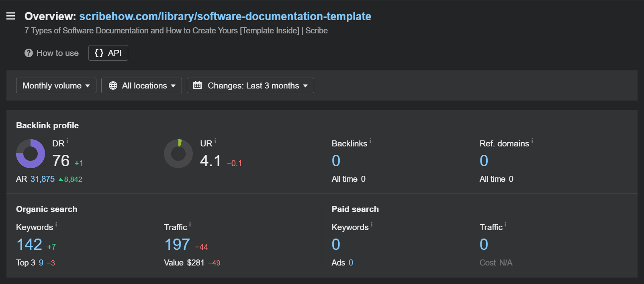Click the Paid Keywords info icon
Image resolution: width=644 pixels, height=284 pixels.
coord(372,224)
